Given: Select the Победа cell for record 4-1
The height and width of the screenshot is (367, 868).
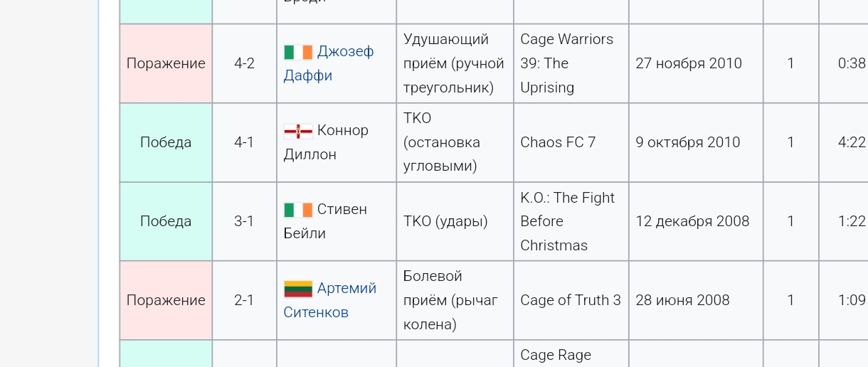Looking at the screenshot, I should point(166,142).
